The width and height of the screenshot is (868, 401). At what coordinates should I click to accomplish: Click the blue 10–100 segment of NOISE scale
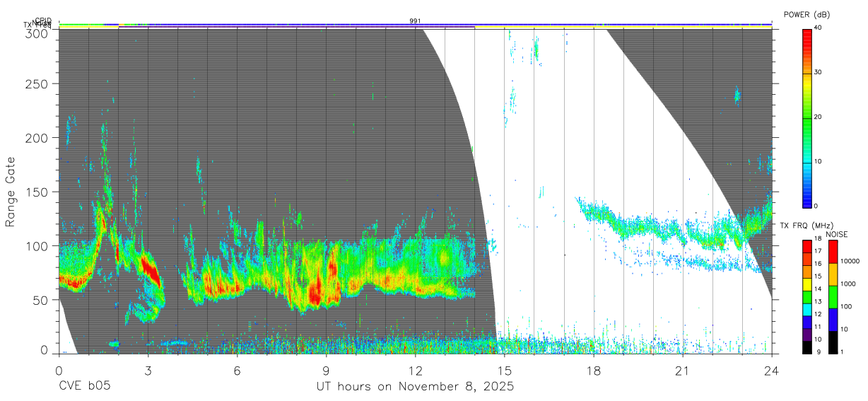tap(832, 319)
